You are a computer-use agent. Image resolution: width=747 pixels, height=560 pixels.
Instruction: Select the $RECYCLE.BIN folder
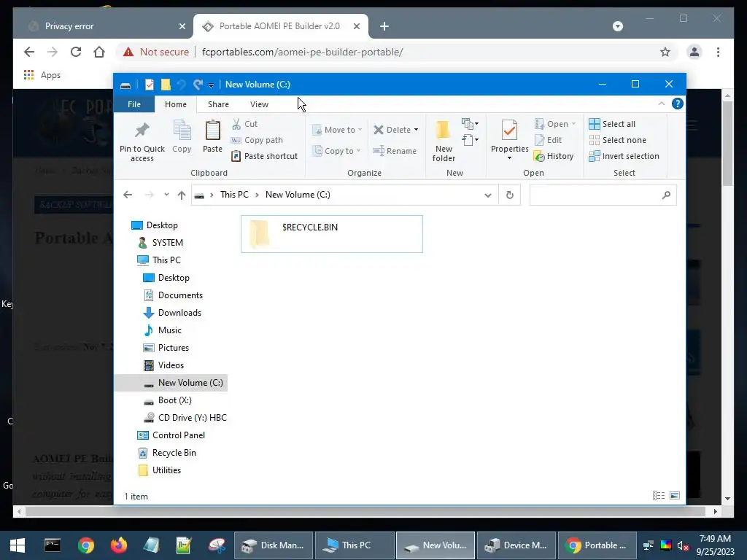[332, 234]
